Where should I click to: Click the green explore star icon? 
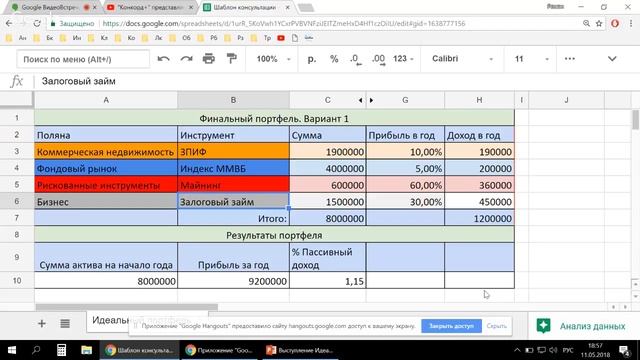pos(543,326)
